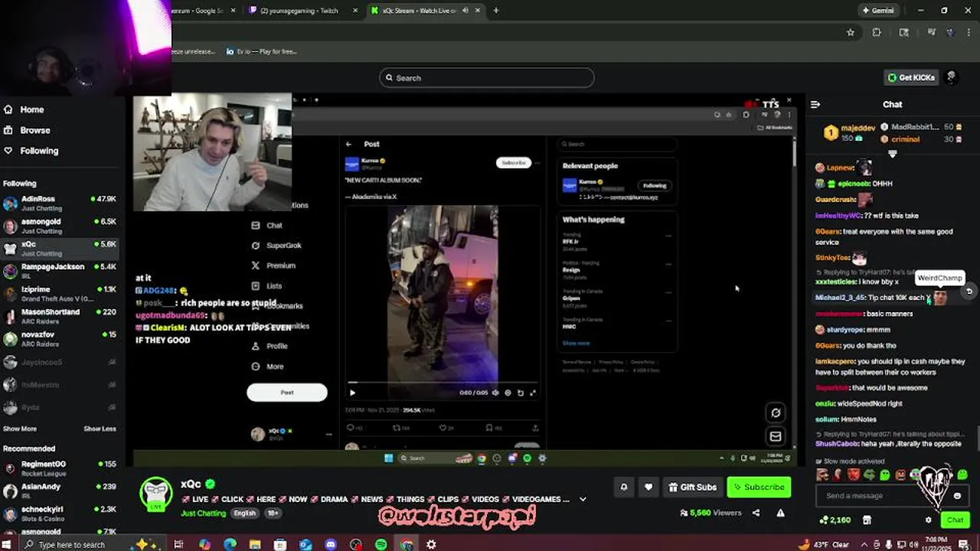Open Home in the Kick sidebar
Image resolution: width=980 pixels, height=551 pixels.
24,109
